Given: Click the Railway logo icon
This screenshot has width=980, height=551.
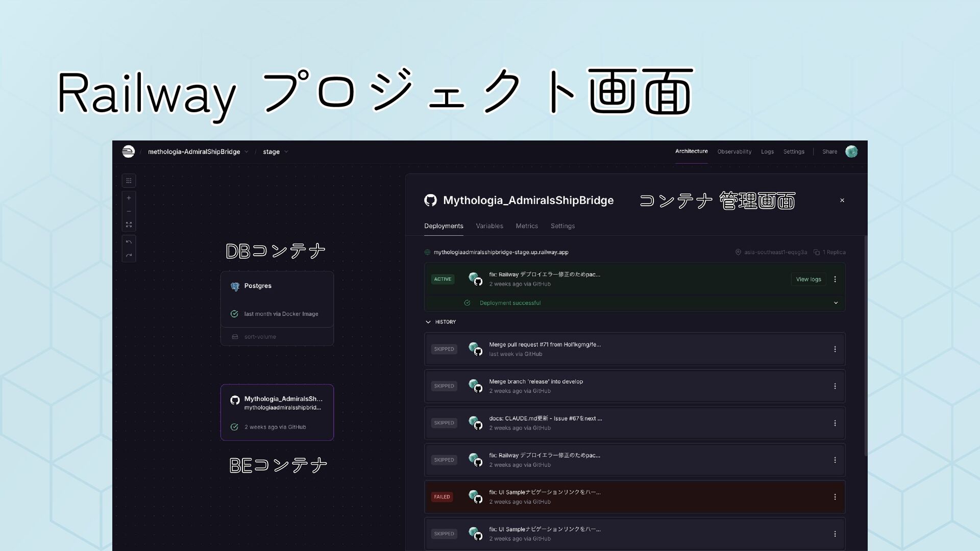Looking at the screenshot, I should [x=128, y=152].
